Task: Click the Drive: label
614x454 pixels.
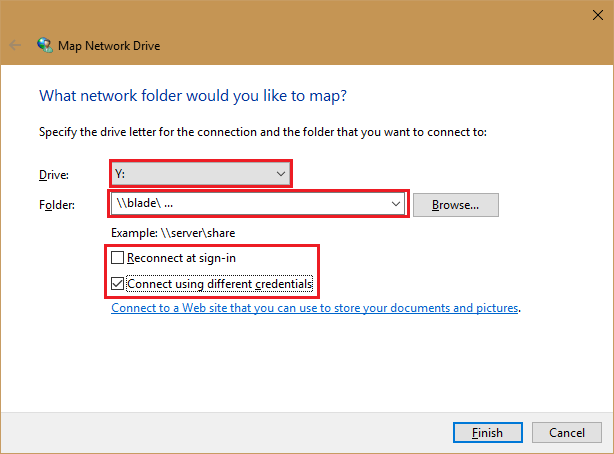Action: (x=54, y=175)
